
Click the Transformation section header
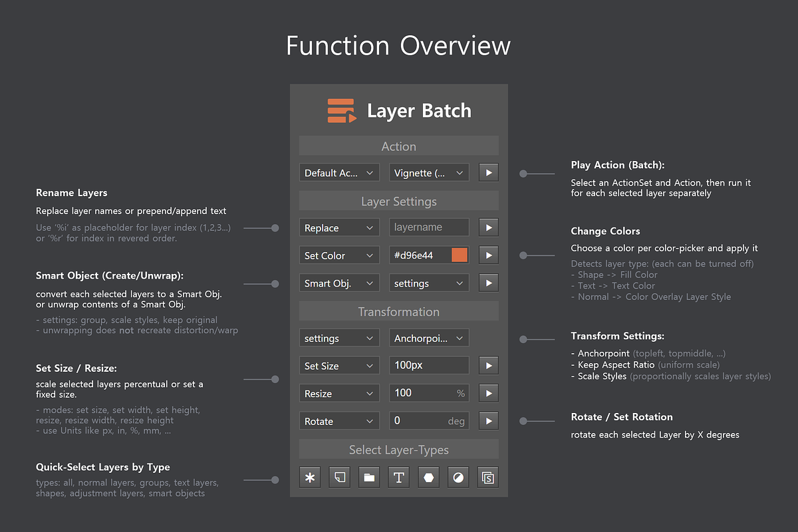point(398,311)
